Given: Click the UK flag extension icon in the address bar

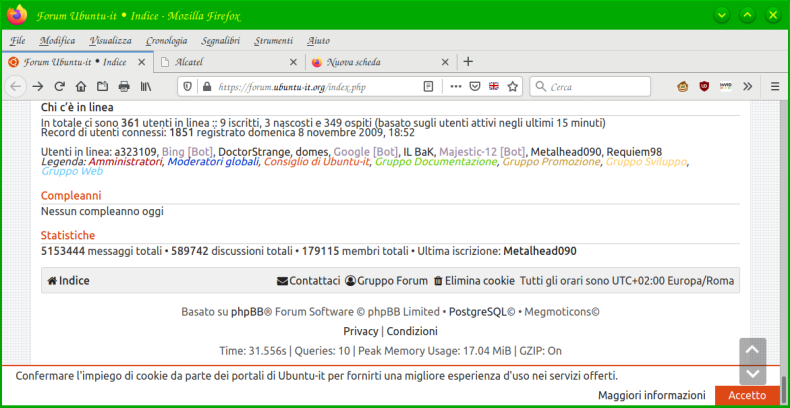Looking at the screenshot, I should (x=494, y=87).
